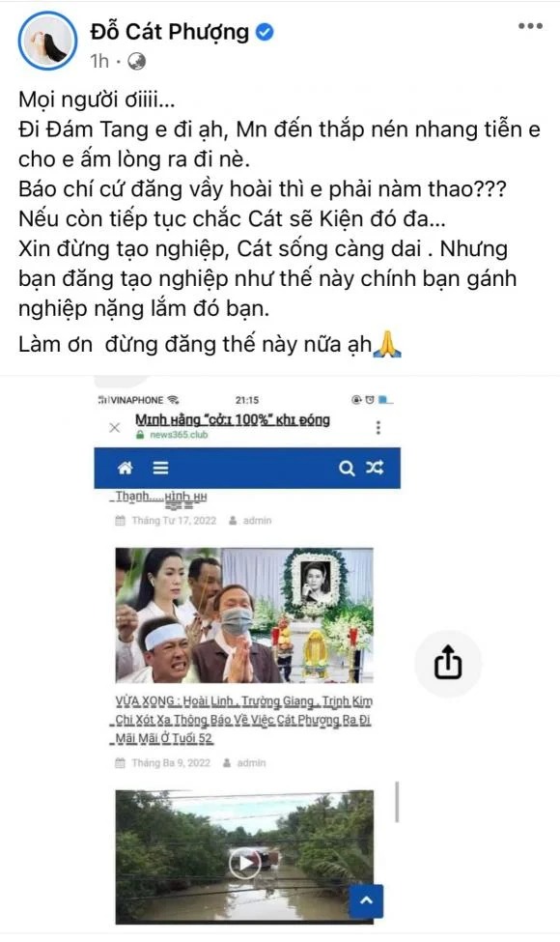Viewport: 560px width, 942px height.
Task: Play the flooded river video
Action: (244, 863)
